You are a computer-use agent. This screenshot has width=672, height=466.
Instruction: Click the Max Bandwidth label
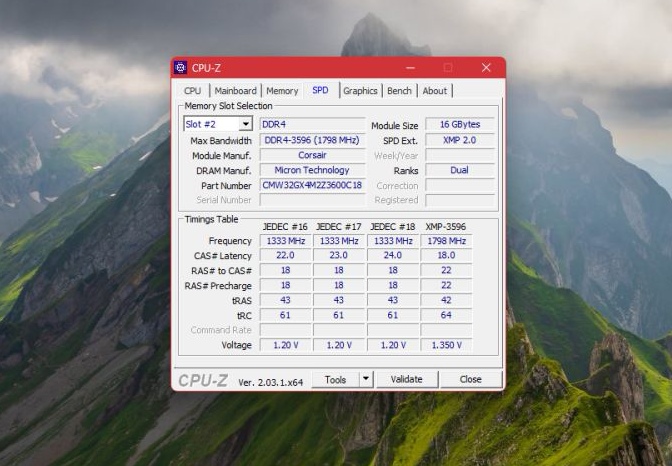click(x=221, y=141)
